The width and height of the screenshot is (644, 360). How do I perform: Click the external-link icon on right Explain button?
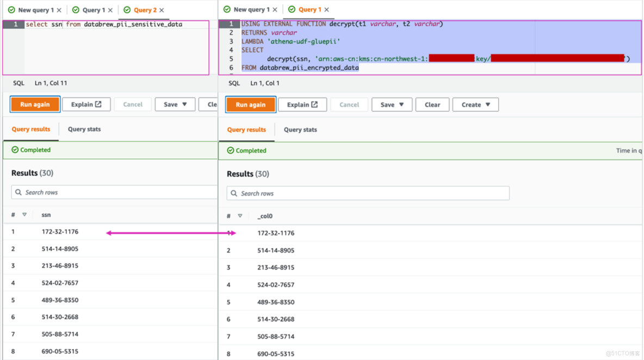[315, 104]
